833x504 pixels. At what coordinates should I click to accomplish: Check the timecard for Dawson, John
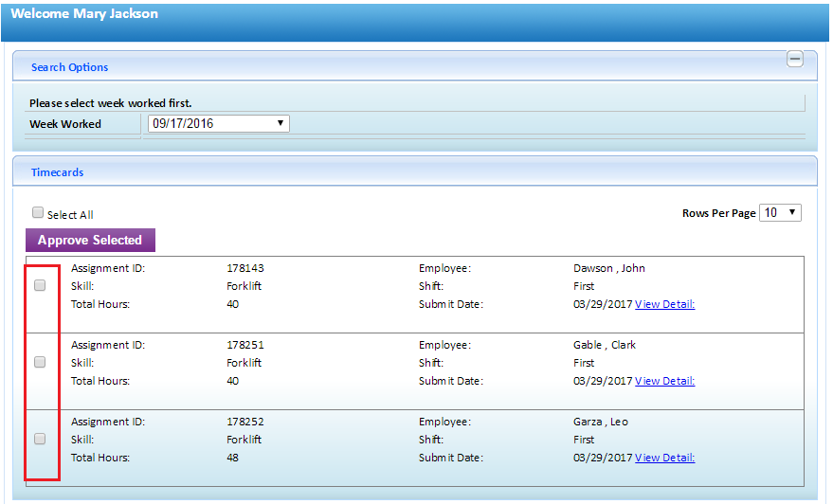point(40,285)
